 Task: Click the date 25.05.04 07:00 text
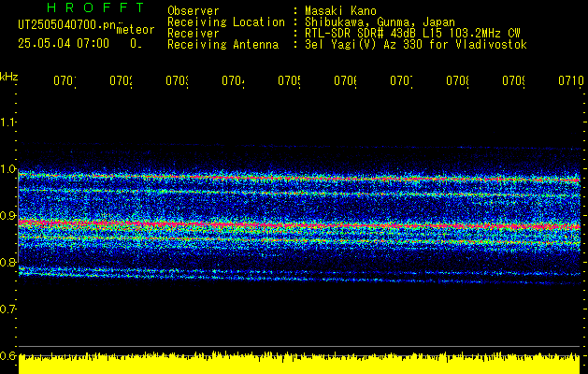[x=64, y=44]
